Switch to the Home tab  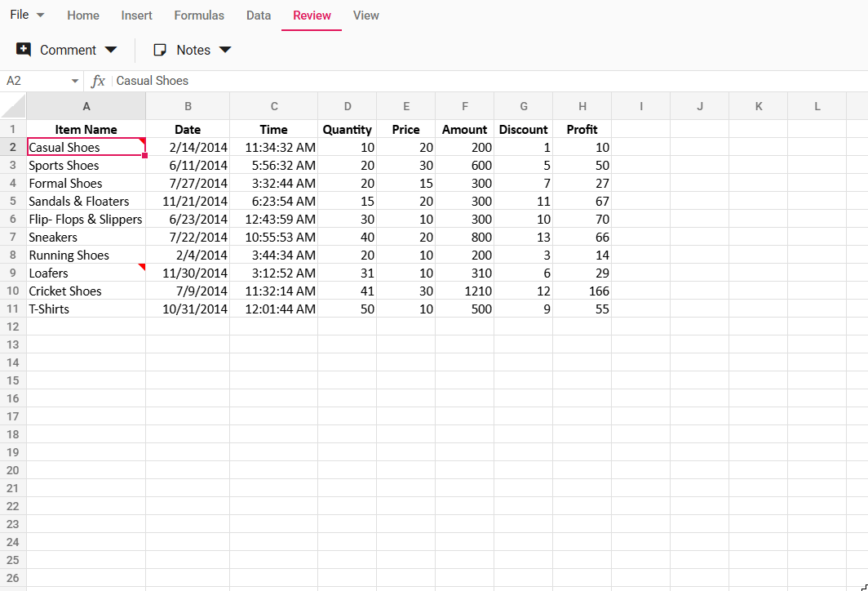82,15
